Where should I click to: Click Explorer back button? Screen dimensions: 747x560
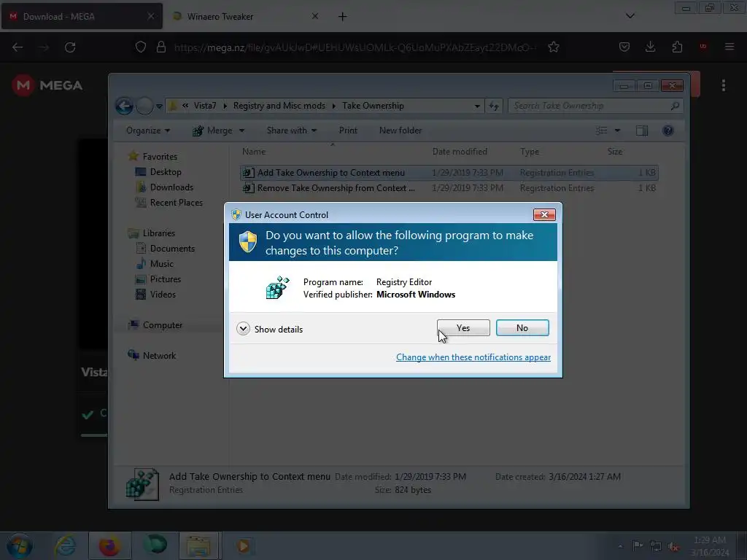pos(124,106)
